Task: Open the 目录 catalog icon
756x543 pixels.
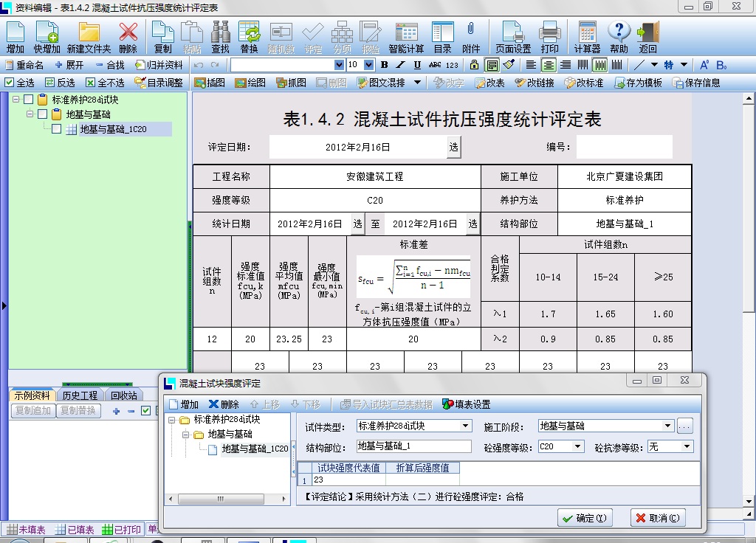Action: [443, 37]
